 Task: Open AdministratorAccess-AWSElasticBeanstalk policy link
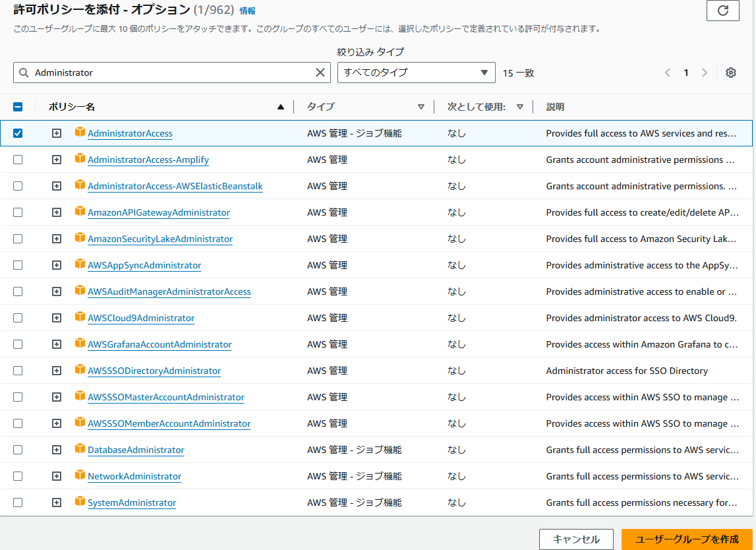click(175, 186)
